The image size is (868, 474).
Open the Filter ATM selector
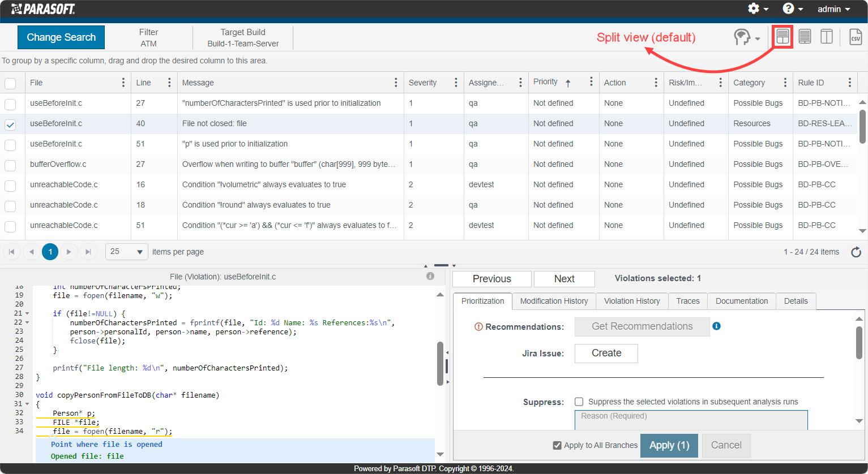point(148,37)
